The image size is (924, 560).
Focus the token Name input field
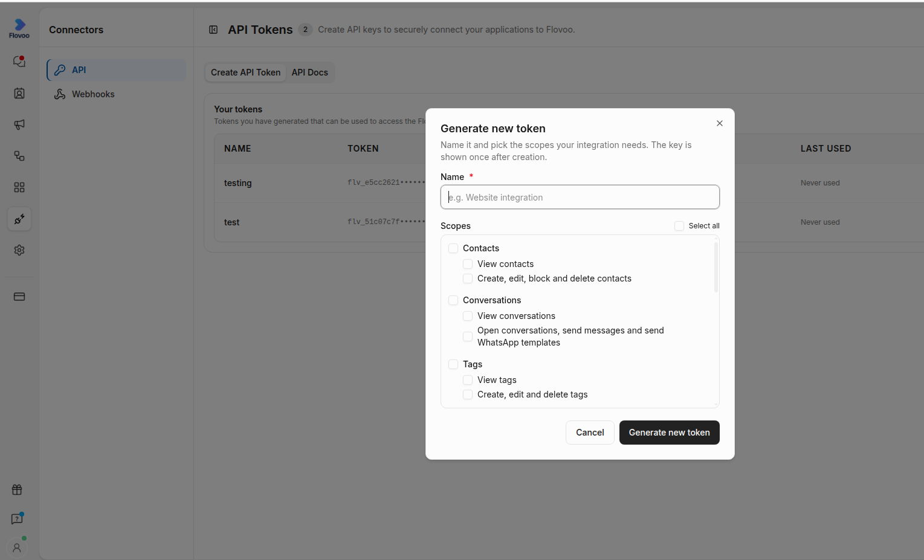click(x=580, y=197)
